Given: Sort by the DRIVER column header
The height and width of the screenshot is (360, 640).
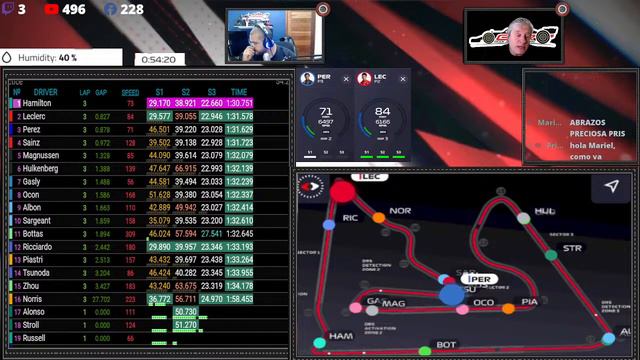Looking at the screenshot, I should 46,92.
